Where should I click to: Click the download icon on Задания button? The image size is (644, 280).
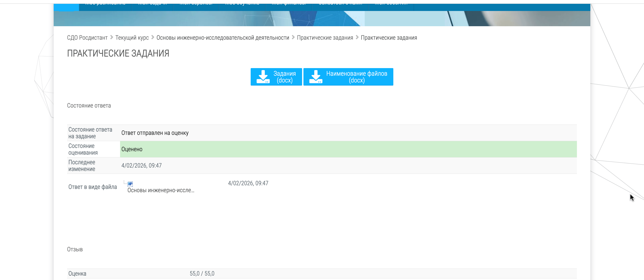point(263,77)
